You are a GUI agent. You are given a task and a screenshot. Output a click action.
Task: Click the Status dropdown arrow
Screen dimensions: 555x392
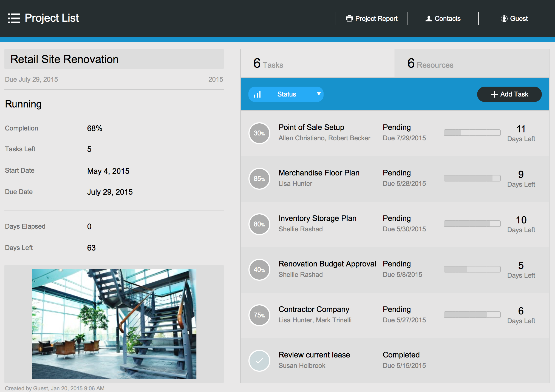[x=319, y=94]
